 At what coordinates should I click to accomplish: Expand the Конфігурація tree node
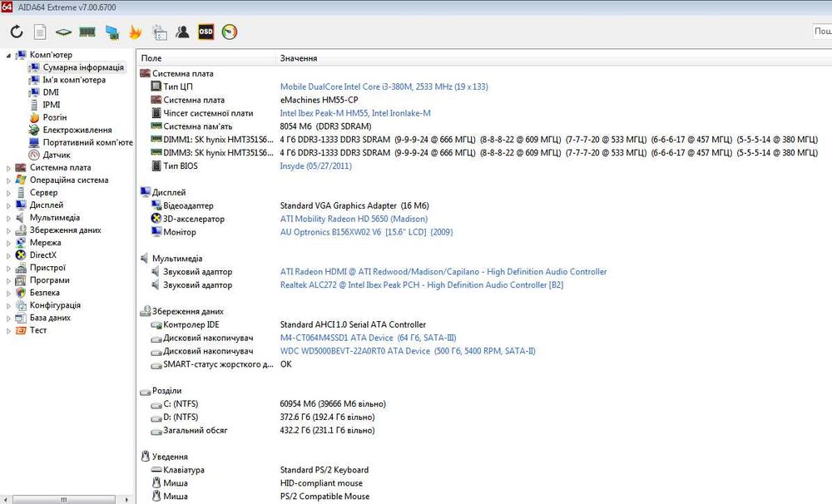pos(8,305)
